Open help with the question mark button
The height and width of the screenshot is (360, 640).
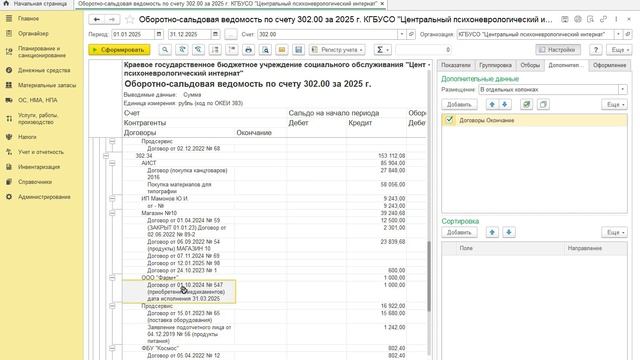[596, 50]
